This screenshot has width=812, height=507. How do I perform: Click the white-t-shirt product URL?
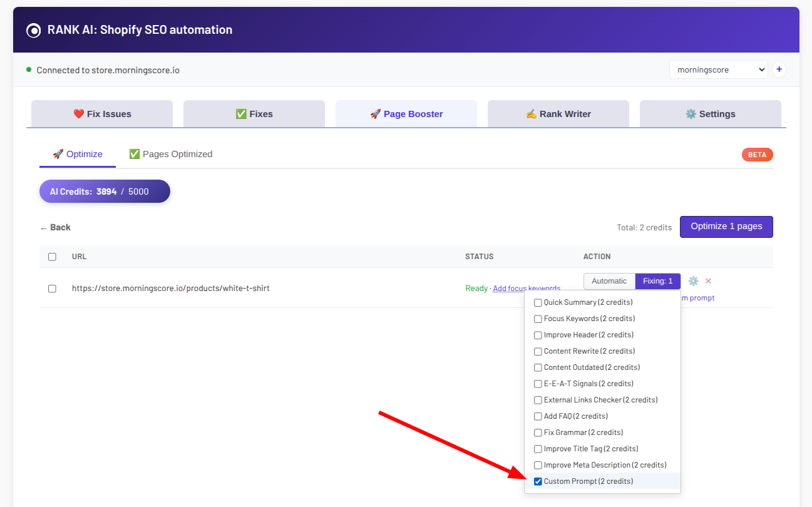coord(171,289)
